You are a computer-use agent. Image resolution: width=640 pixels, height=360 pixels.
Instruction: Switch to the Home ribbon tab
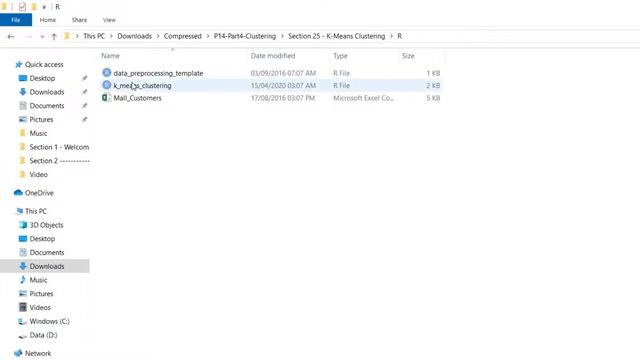(48, 20)
